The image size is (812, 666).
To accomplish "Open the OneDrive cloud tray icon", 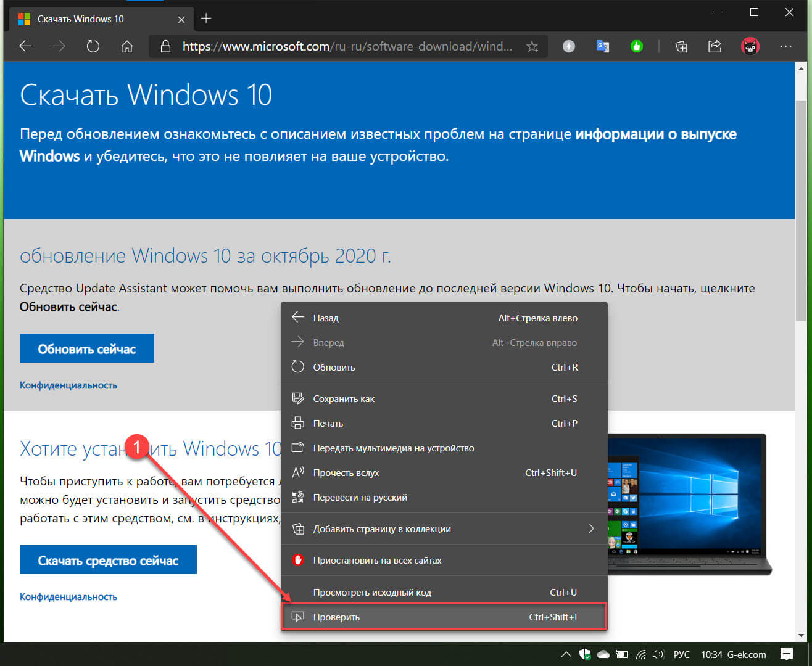I will point(603,654).
